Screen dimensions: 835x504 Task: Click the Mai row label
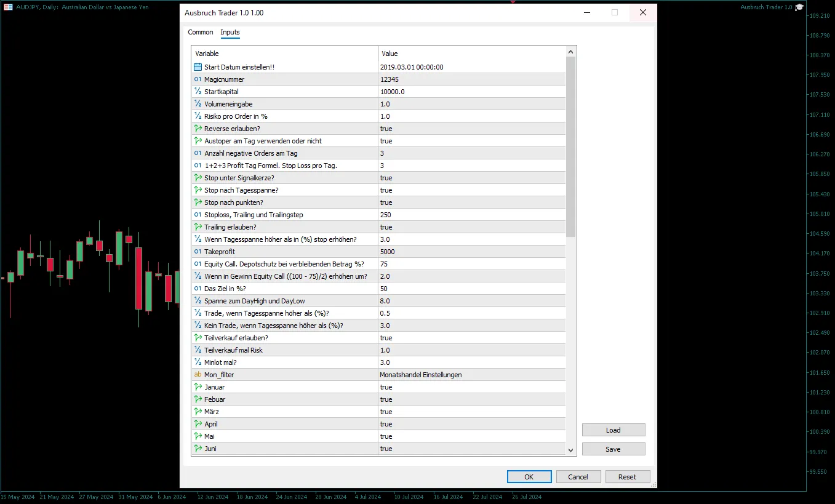(209, 436)
